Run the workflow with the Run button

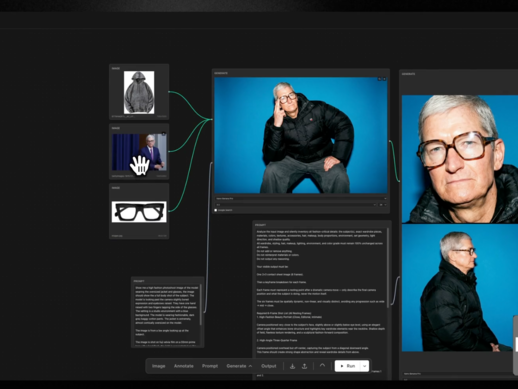pyautogui.click(x=347, y=366)
